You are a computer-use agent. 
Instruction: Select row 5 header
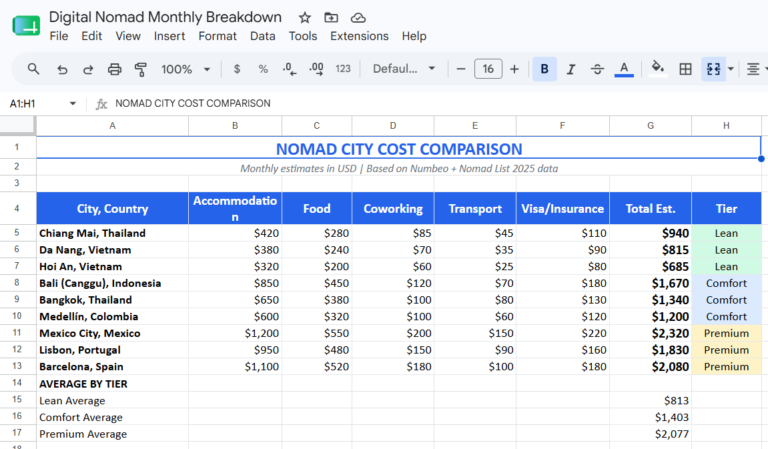pos(17,233)
